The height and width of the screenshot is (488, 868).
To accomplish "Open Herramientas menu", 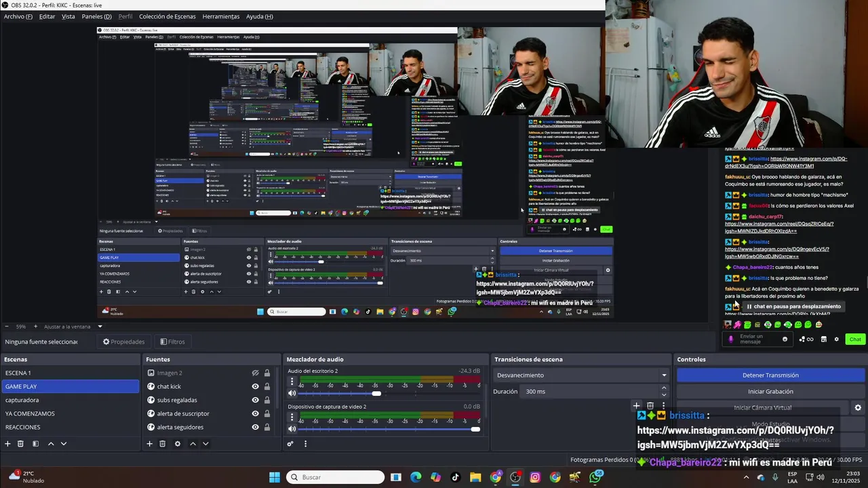I will click(221, 16).
